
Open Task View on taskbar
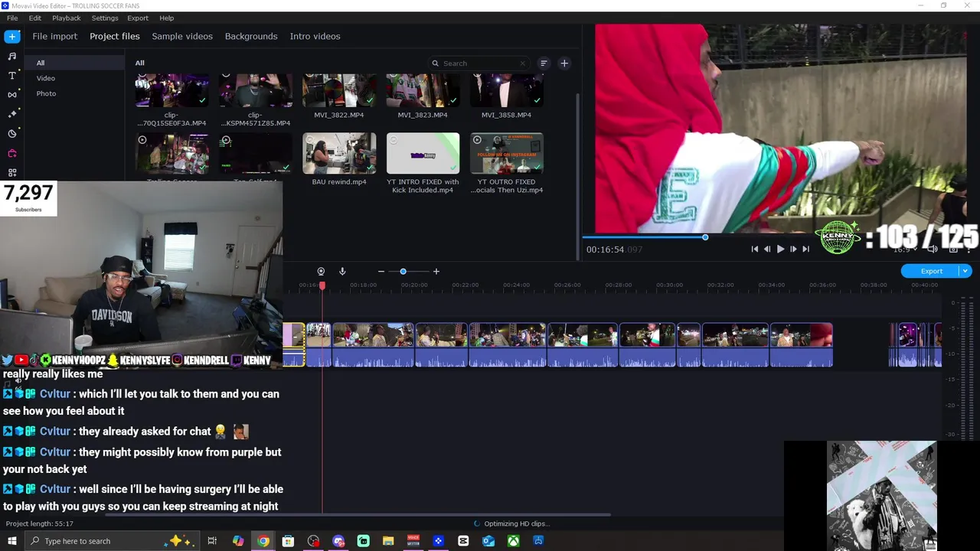pyautogui.click(x=212, y=541)
